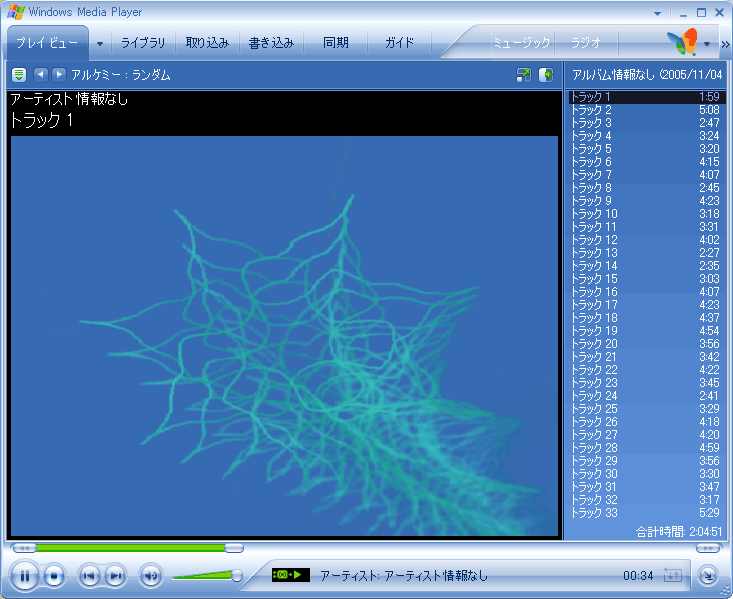Switch to the プレイ ビュー tab
Image resolution: width=733 pixels, height=599 pixels.
[x=47, y=43]
